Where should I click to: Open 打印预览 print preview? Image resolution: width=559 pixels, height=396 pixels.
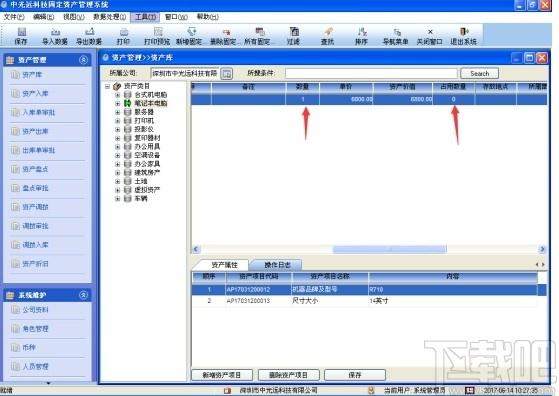click(x=157, y=36)
